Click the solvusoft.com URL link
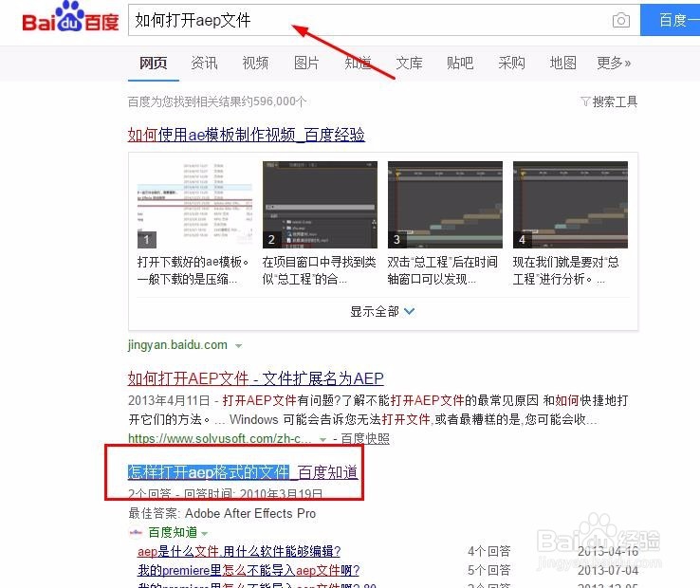Viewport: 700px width, 588px height. pyautogui.click(x=220, y=438)
